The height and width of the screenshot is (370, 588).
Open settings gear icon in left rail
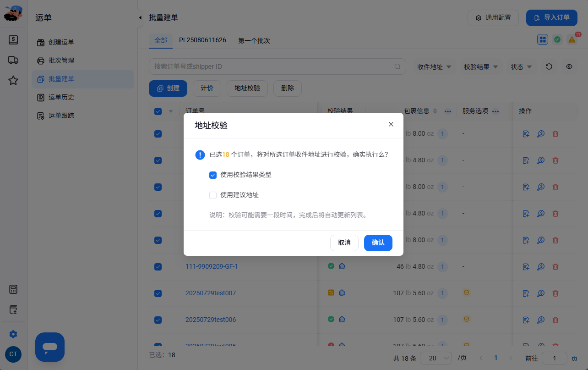coord(13,334)
